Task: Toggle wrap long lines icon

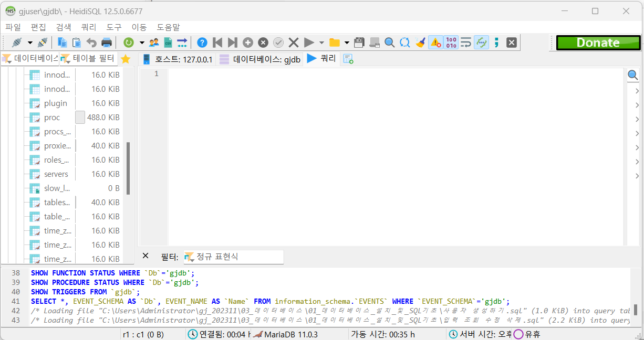Action: coord(466,42)
